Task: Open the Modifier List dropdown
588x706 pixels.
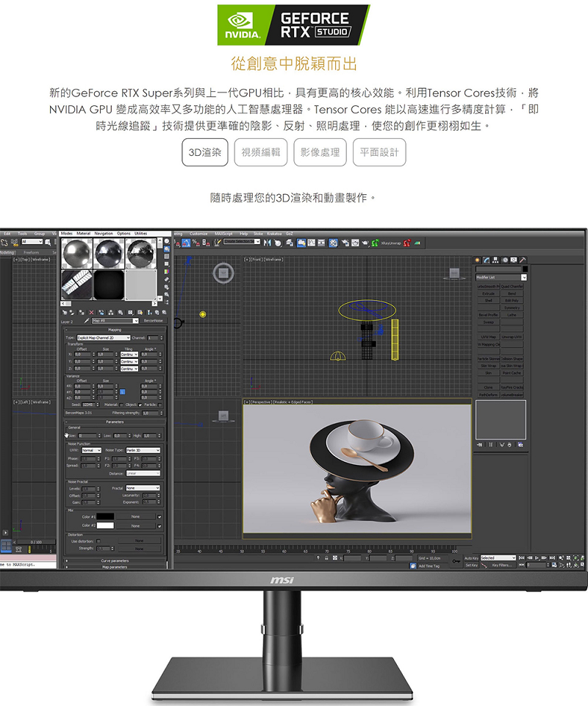Action: click(501, 277)
